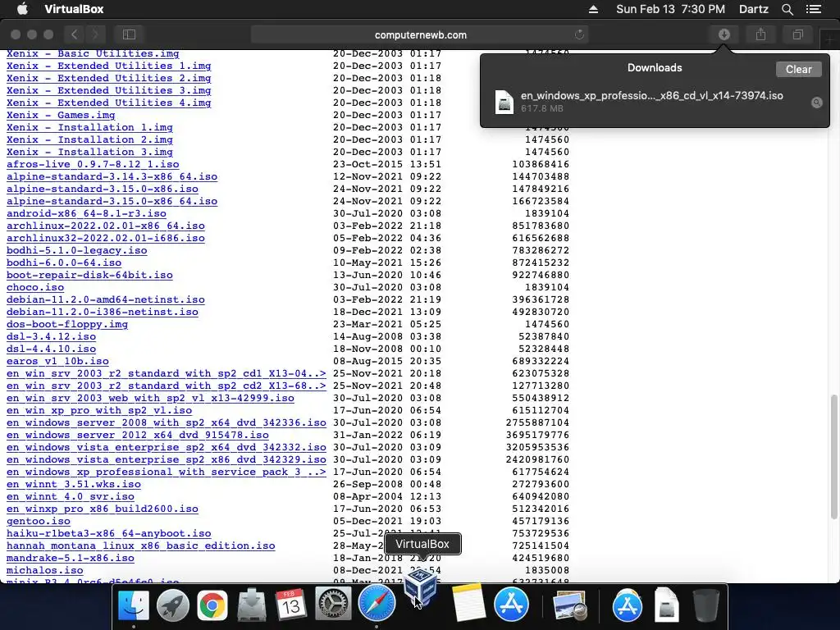
Task: Open the Trash
Action: (706, 605)
